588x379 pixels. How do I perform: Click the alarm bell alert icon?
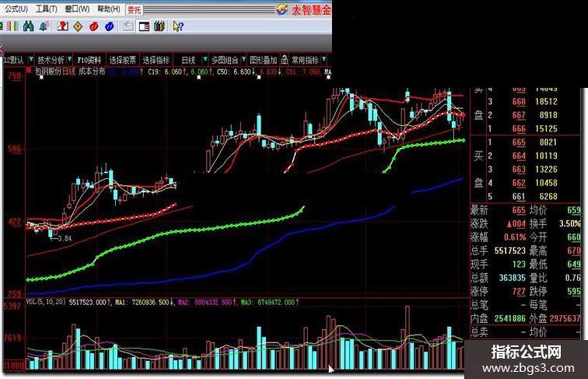coord(44,26)
